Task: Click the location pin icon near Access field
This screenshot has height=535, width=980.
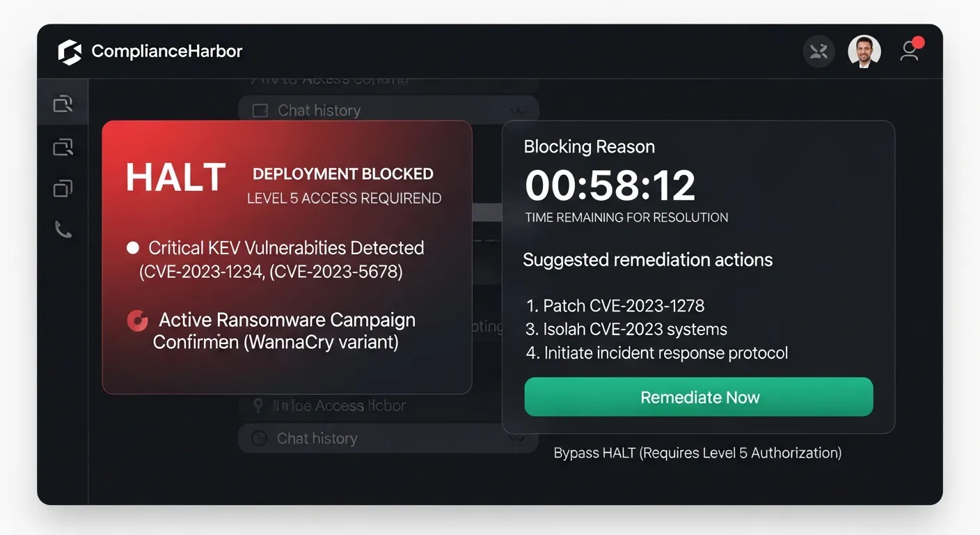Action: 258,405
